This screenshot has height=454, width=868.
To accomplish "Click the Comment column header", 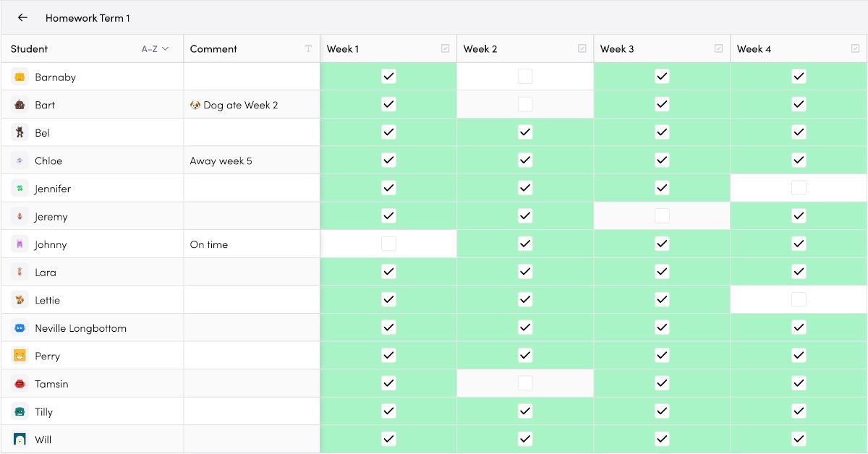I will [252, 48].
